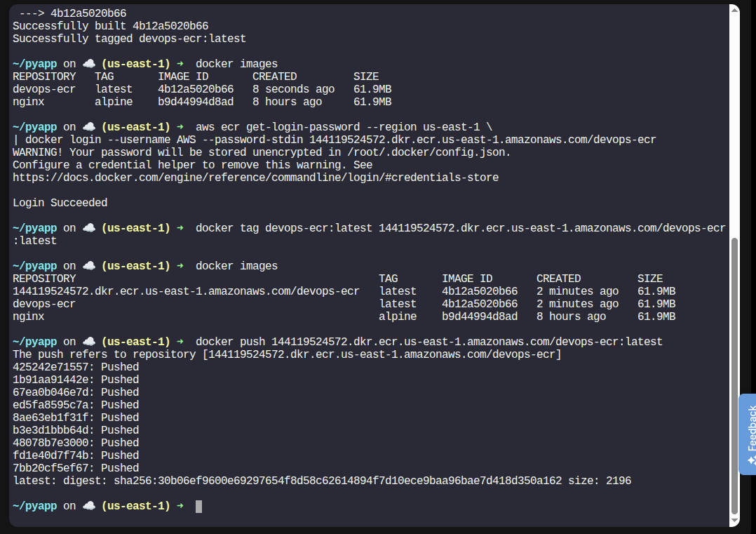Click layer '1b91aa91442e: Pushed'
The height and width of the screenshot is (534, 756).
[x=76, y=380]
